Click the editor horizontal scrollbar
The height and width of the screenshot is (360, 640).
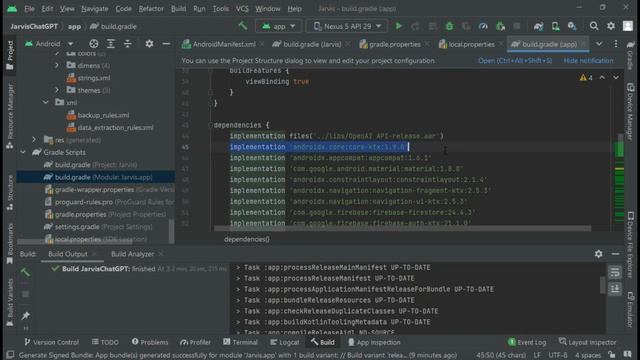402,229
